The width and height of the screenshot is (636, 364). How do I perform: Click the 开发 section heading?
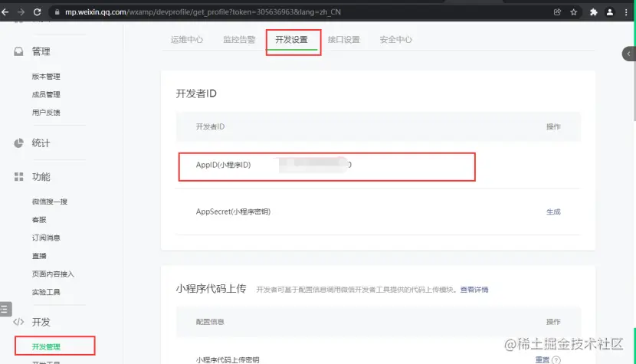(41, 322)
